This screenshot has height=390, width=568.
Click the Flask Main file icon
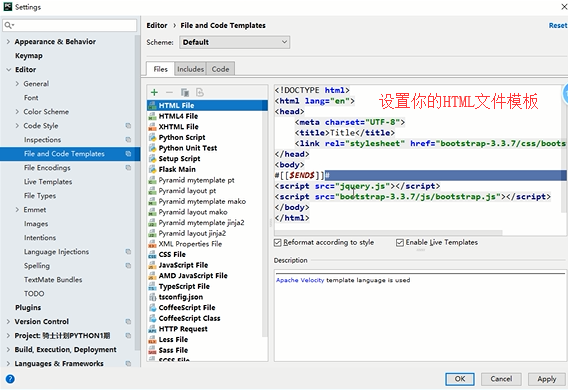point(153,169)
